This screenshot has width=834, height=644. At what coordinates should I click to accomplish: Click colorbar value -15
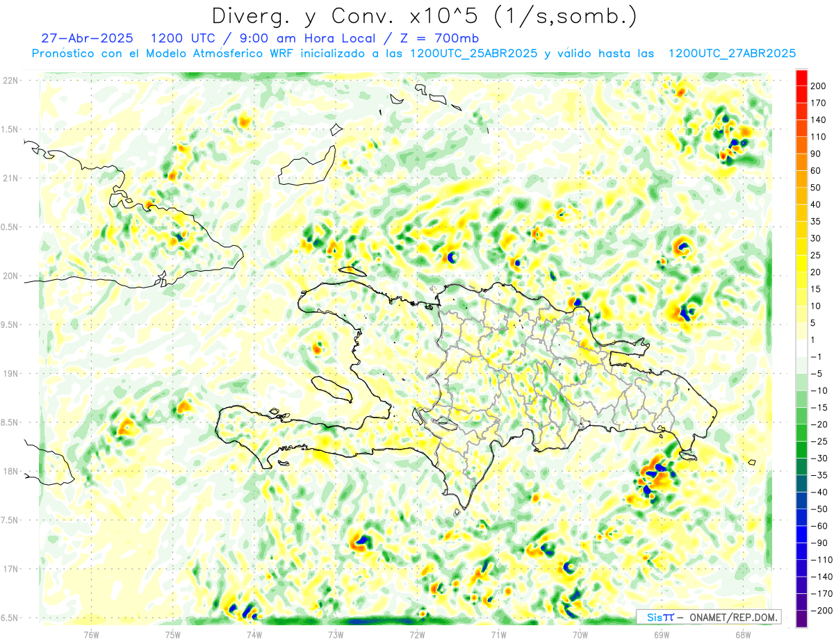coord(820,407)
